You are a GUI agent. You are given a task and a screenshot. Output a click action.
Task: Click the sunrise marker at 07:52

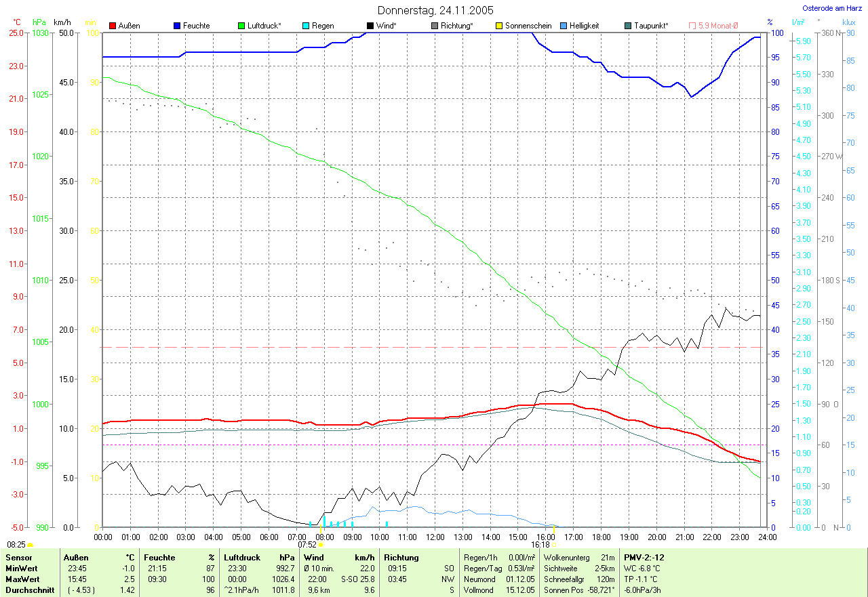[320, 544]
